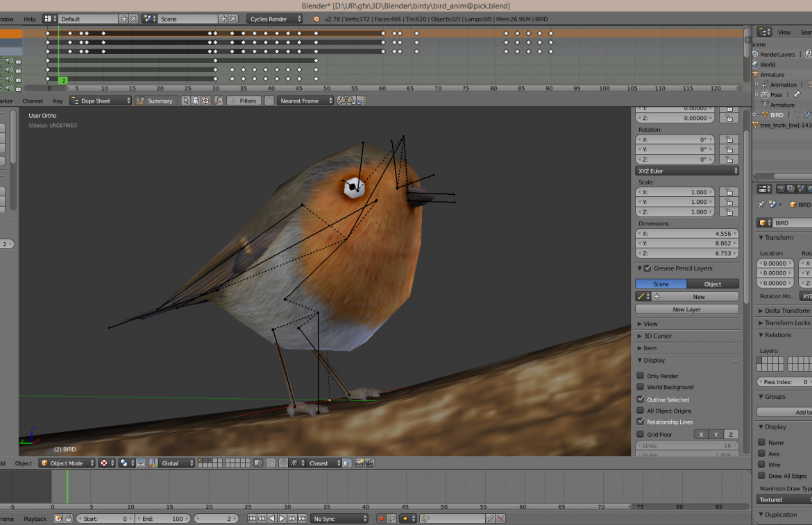
Task: Expand the 3D Cursor panel
Action: [657, 336]
